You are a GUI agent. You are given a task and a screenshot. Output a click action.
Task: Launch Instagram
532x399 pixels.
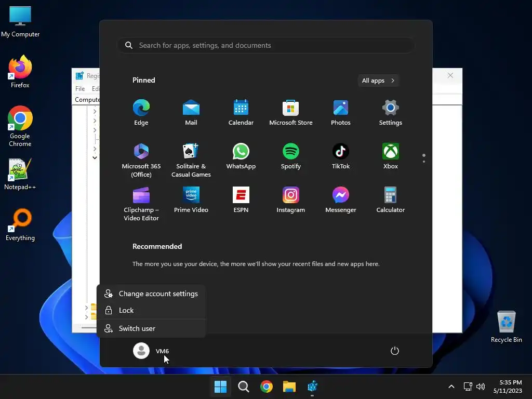pos(291,200)
